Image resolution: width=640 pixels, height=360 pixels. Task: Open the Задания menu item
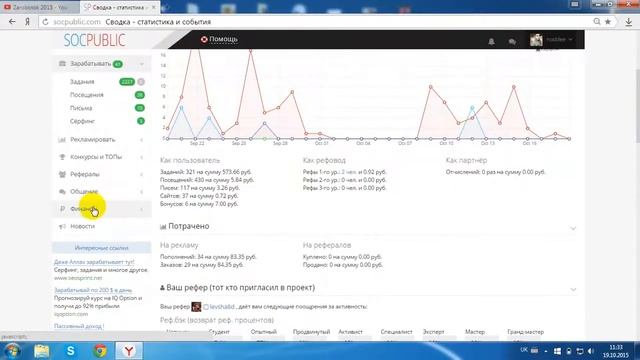point(82,82)
